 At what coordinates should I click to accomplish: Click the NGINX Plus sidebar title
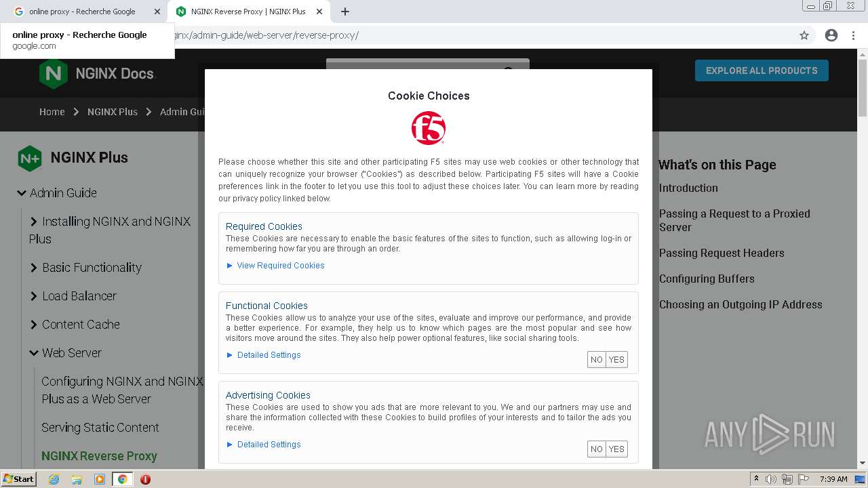pos(89,158)
